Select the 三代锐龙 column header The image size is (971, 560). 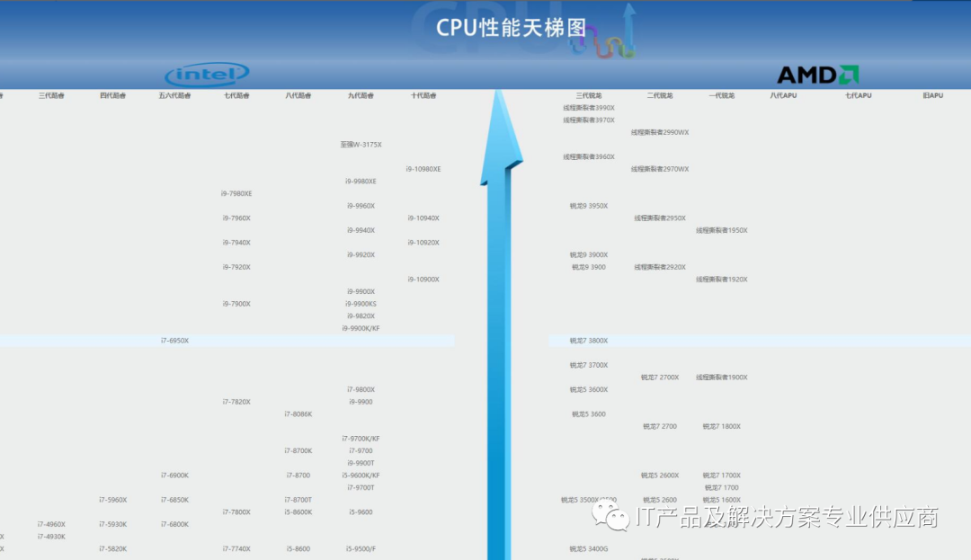589,95
